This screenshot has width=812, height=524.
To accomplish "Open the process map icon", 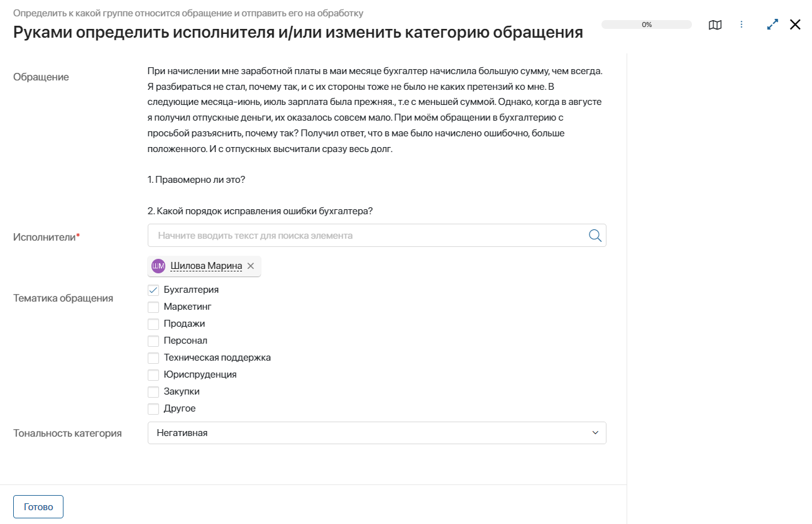I will pos(715,25).
